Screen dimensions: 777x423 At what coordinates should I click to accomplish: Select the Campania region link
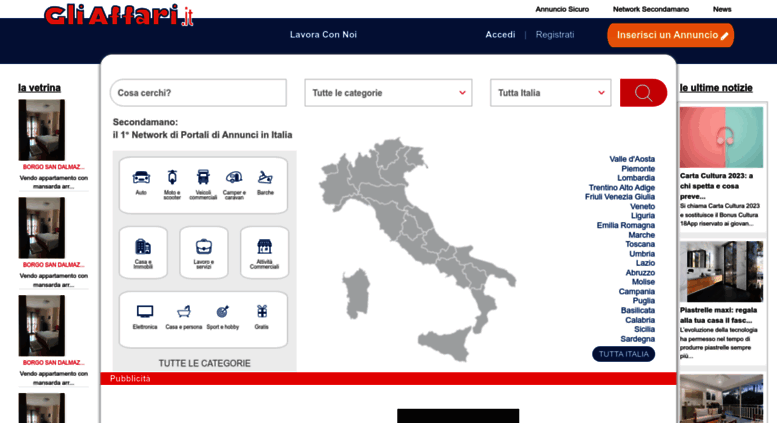pos(636,291)
